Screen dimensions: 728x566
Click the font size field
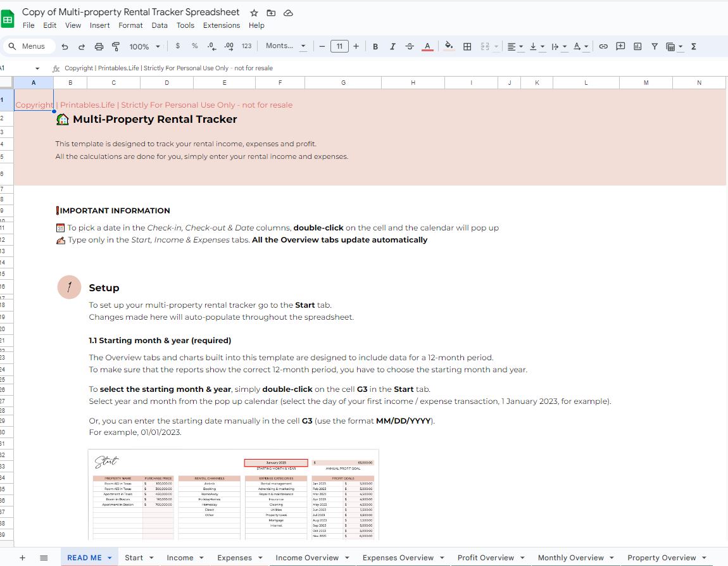click(x=339, y=46)
